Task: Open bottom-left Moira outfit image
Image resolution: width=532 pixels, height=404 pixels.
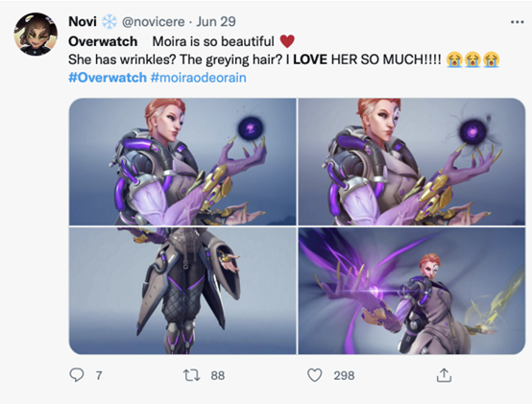Action: 182,291
